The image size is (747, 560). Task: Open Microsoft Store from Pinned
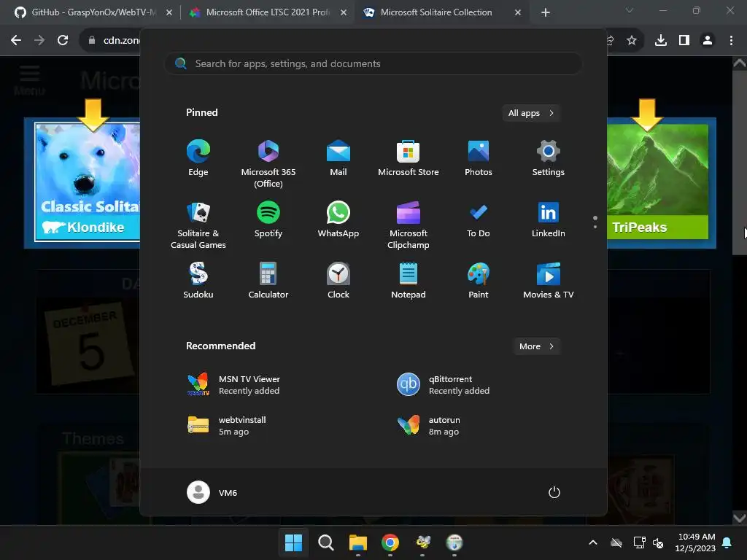point(409,158)
